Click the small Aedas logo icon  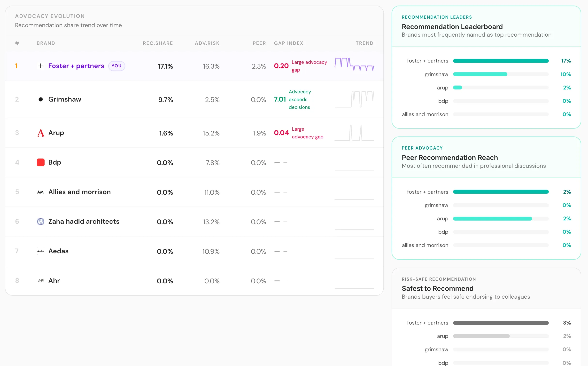[x=41, y=251]
